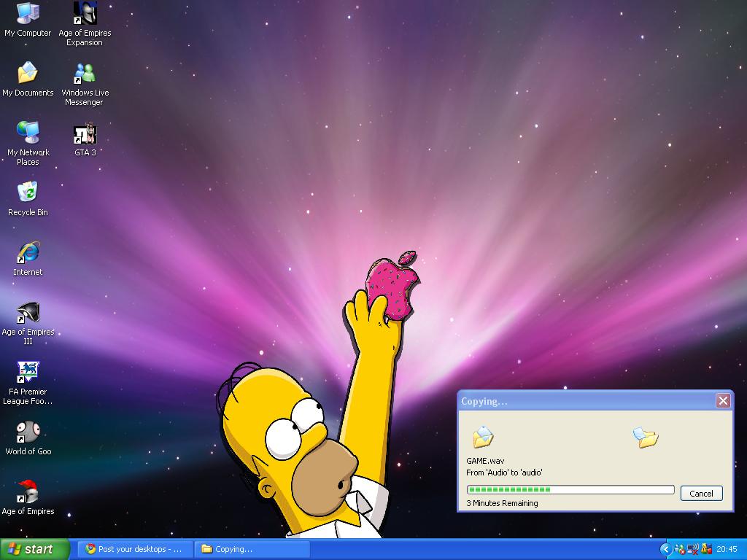
Task: Select the My Documents desktop icon
Action: point(28,79)
